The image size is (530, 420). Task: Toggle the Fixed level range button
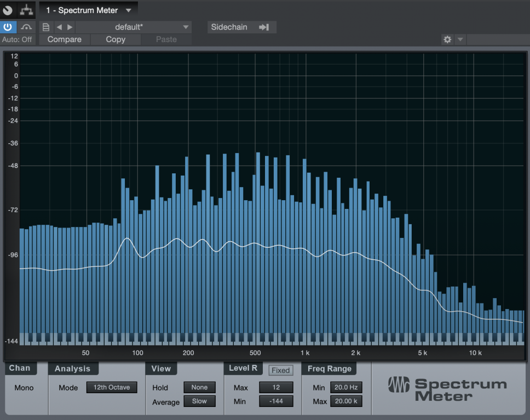click(280, 370)
